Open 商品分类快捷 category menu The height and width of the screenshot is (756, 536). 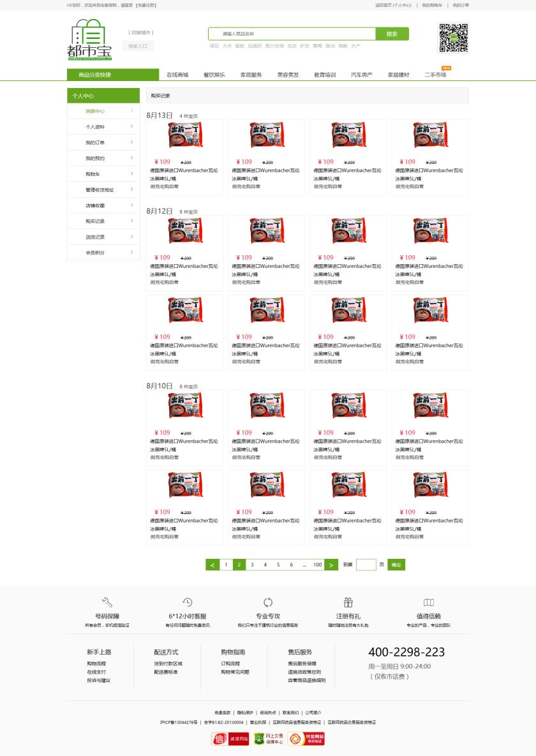tap(113, 75)
